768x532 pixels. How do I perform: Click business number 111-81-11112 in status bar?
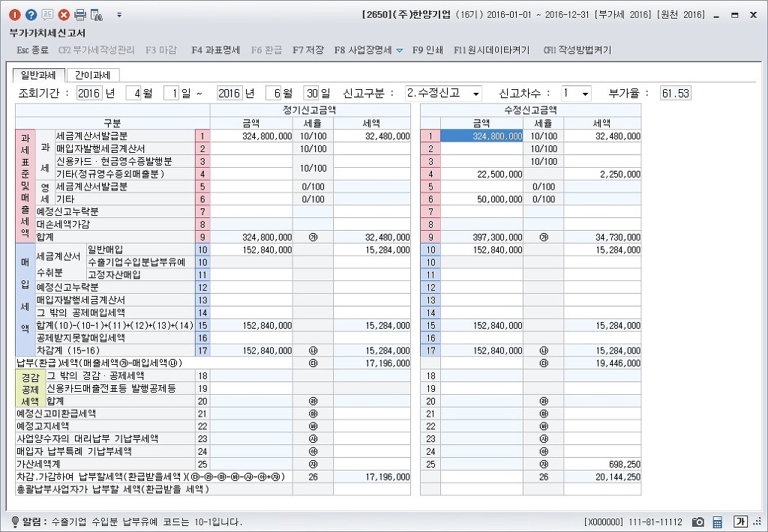(655, 522)
